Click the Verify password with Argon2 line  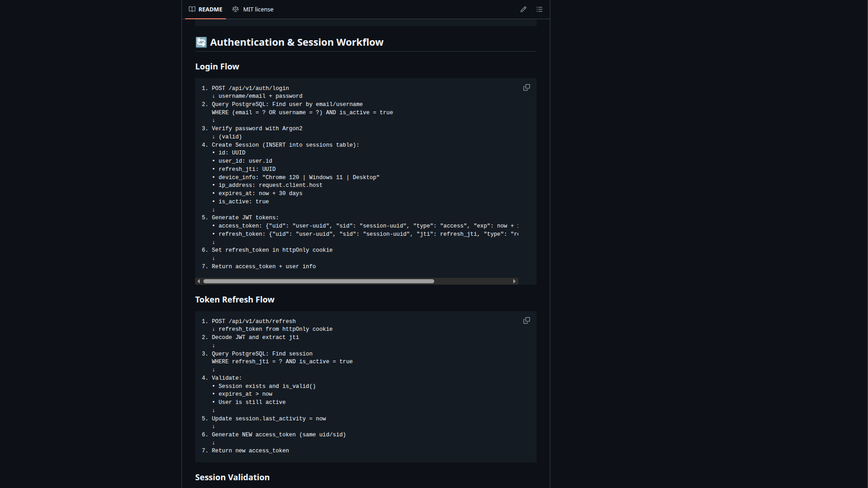[x=257, y=128]
